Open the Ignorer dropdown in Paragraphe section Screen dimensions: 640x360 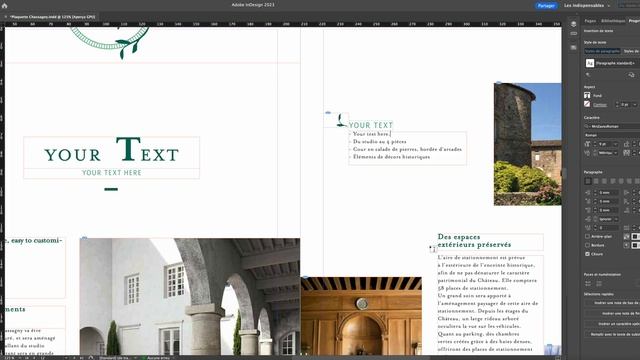pos(608,219)
